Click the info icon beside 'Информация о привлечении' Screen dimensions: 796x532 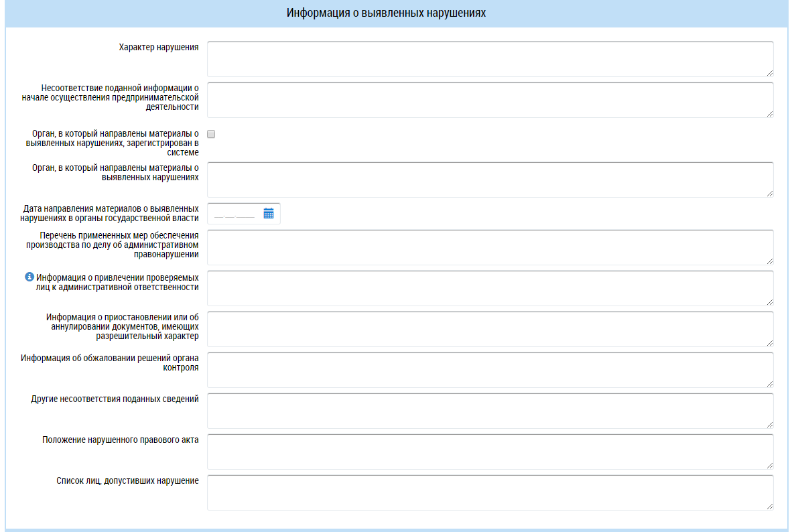point(29,277)
